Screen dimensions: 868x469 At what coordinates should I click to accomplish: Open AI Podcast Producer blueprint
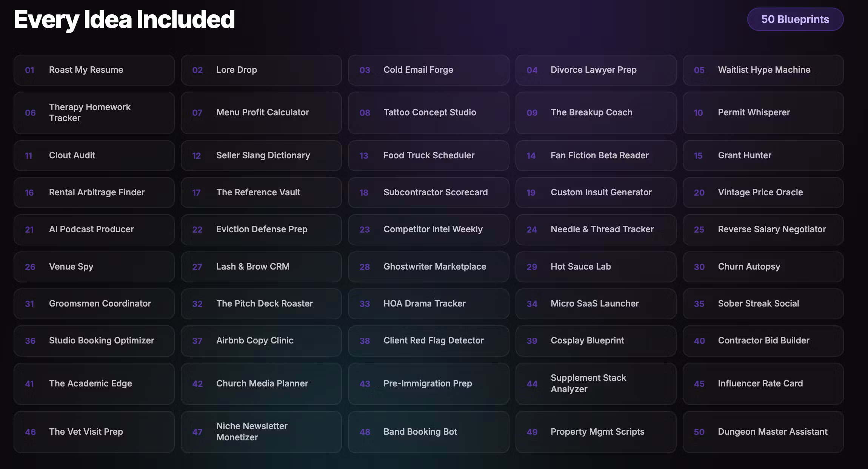point(94,230)
